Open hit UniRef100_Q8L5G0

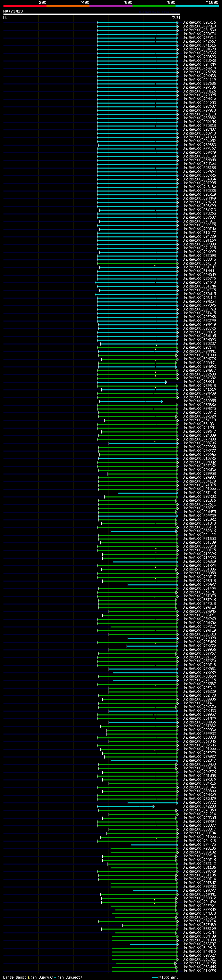(199, 30)
